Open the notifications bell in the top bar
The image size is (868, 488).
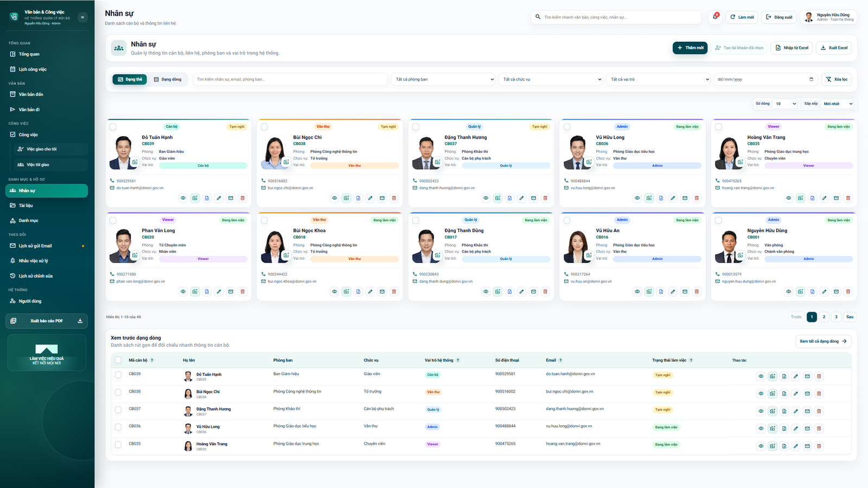(x=715, y=17)
